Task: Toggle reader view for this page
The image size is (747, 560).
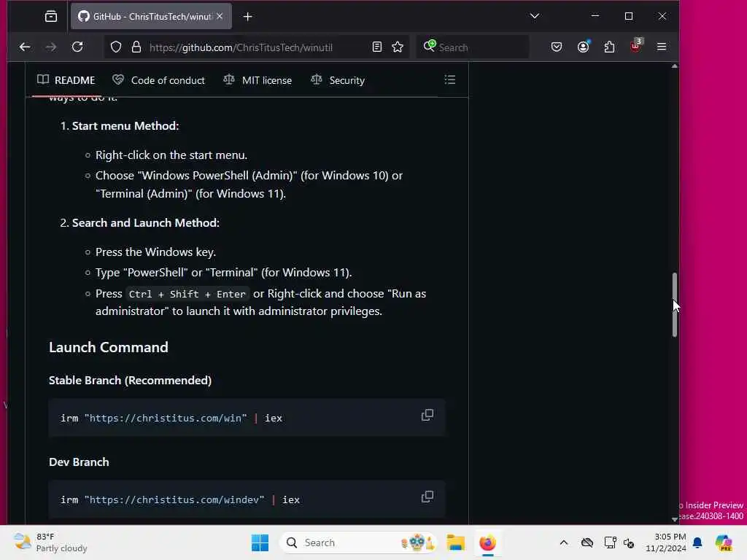Action: click(377, 47)
